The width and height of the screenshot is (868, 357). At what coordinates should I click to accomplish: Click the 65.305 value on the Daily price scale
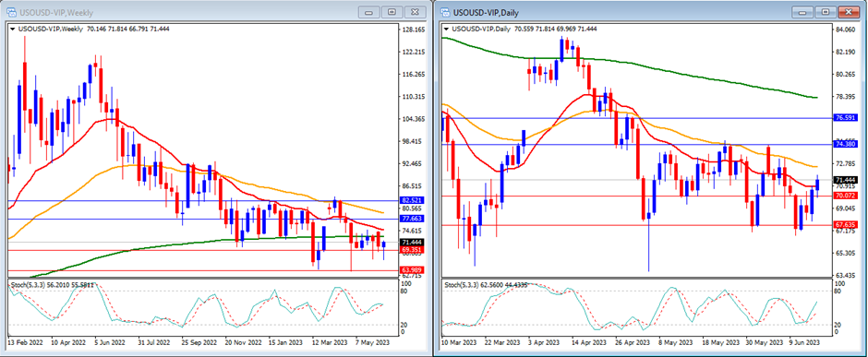pyautogui.click(x=846, y=253)
